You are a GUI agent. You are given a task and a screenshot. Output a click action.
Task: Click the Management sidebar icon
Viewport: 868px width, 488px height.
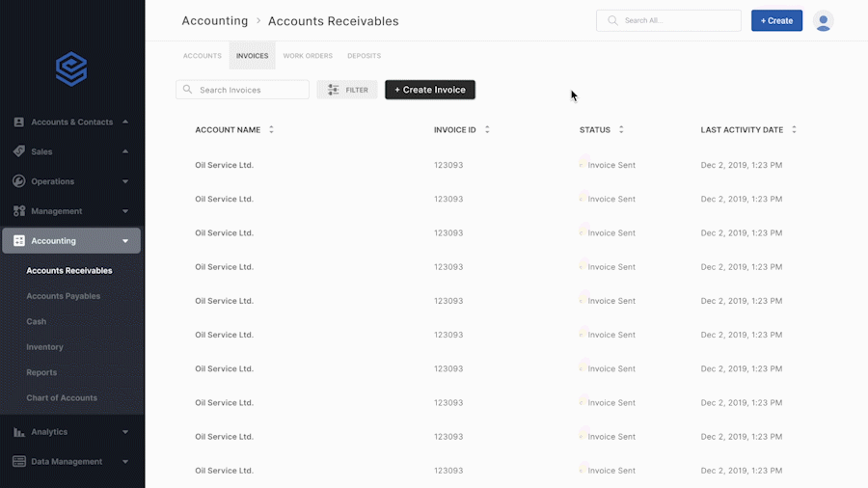click(x=18, y=211)
